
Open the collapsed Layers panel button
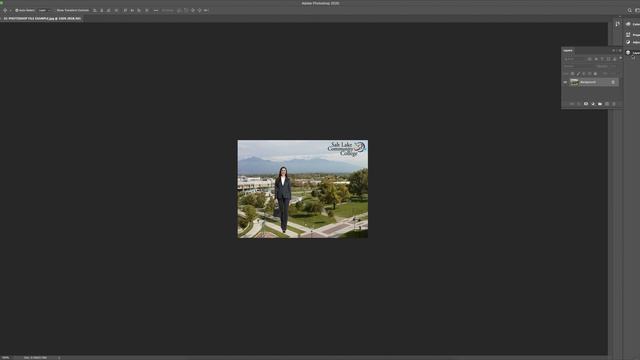tap(633, 52)
